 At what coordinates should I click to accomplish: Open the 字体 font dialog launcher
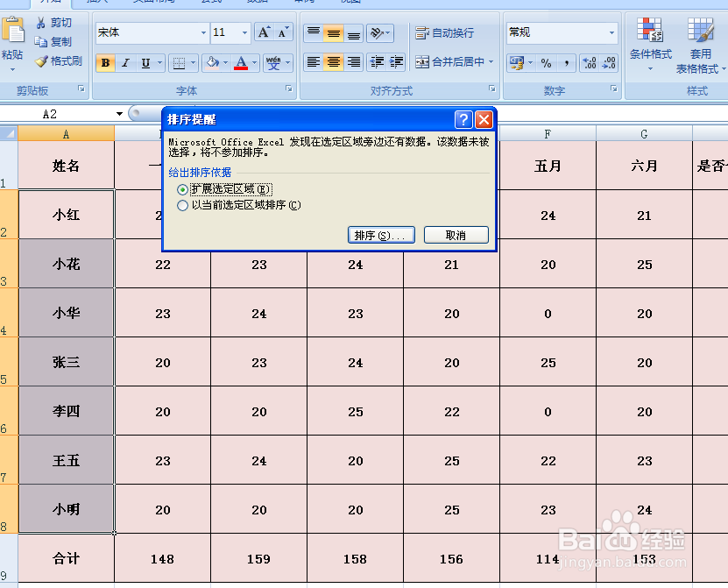[289, 89]
